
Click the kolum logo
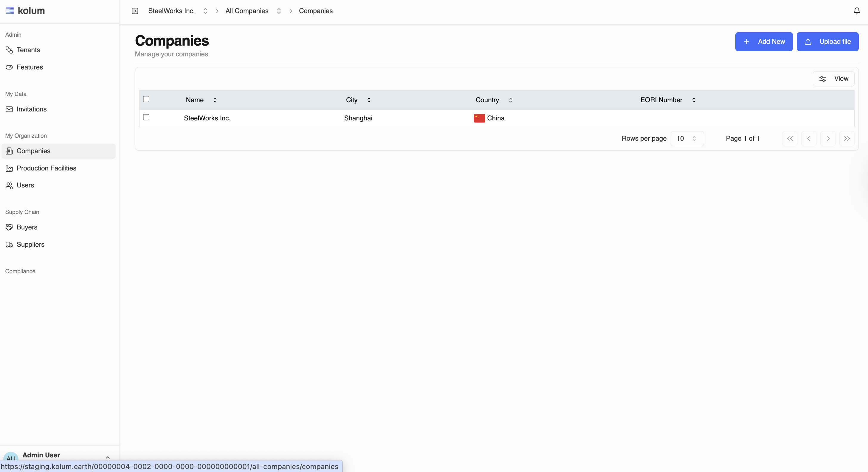(x=26, y=11)
